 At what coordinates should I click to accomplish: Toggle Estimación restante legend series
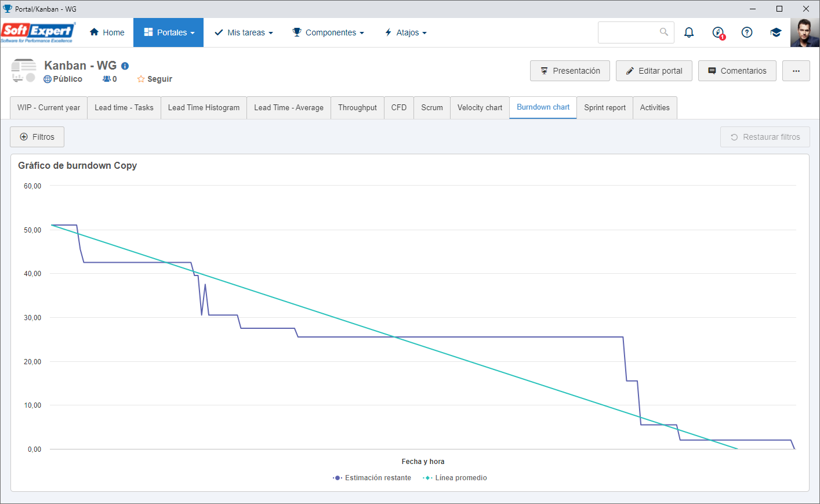(372, 478)
